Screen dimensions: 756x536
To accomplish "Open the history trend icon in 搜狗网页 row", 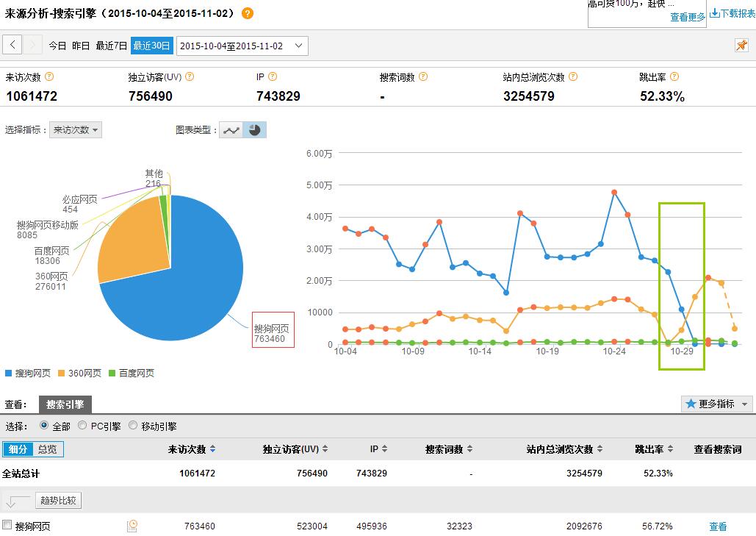I will click(x=132, y=526).
